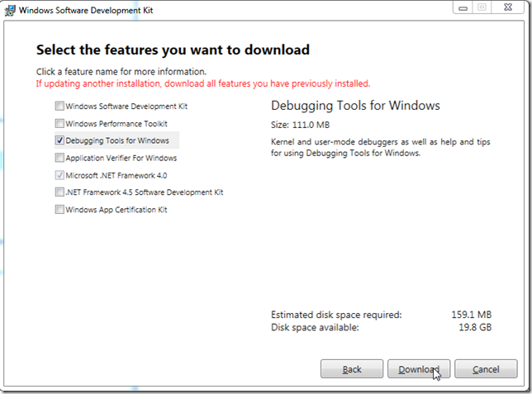Tick the Application Verifier For Windows checkbox
Screen dimensions: 532x394
click(x=59, y=158)
